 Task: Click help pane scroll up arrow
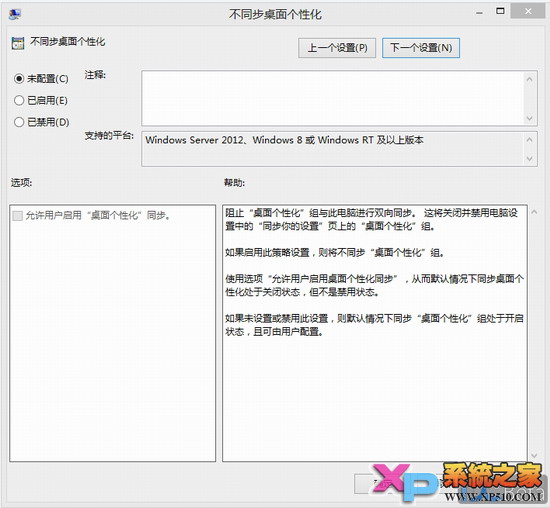pos(534,212)
